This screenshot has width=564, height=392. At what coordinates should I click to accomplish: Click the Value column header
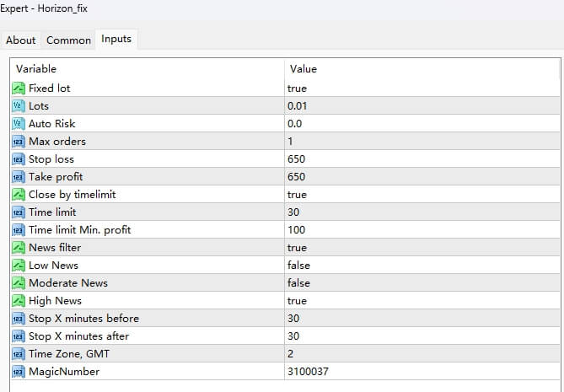(303, 68)
